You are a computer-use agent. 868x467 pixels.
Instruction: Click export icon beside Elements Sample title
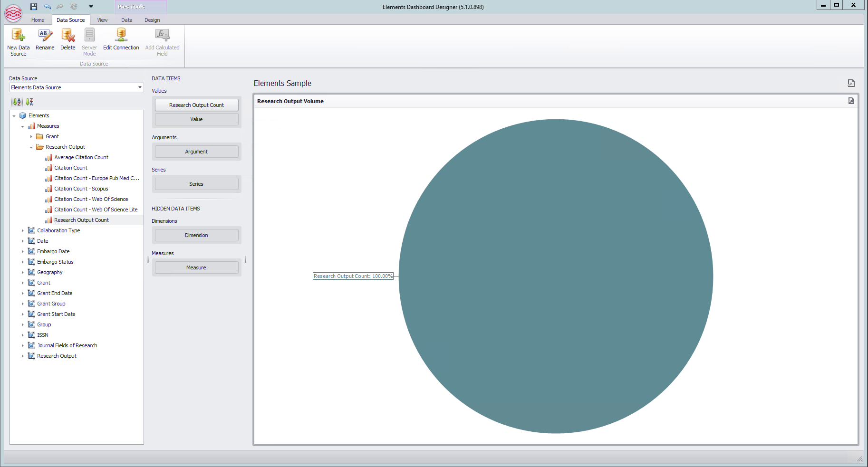[851, 83]
